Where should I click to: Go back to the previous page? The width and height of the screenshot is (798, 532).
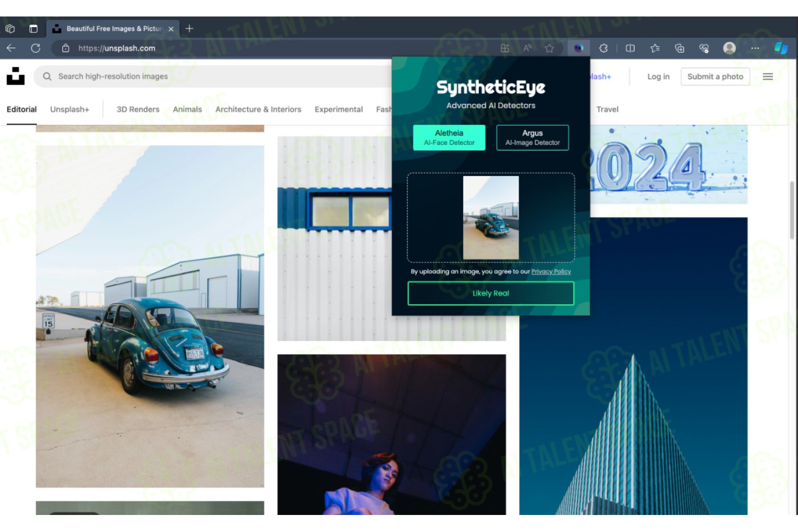tap(11, 48)
